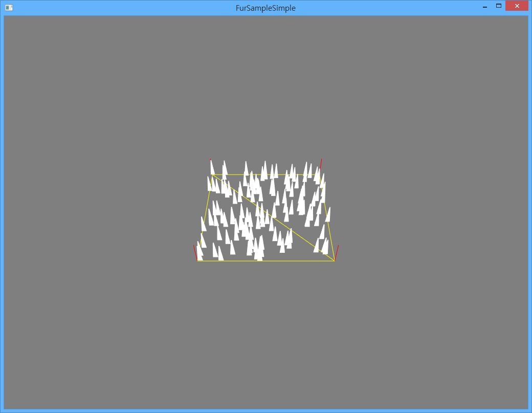Close the FurSampleSimple window
This screenshot has width=532, height=413.
coord(517,6)
